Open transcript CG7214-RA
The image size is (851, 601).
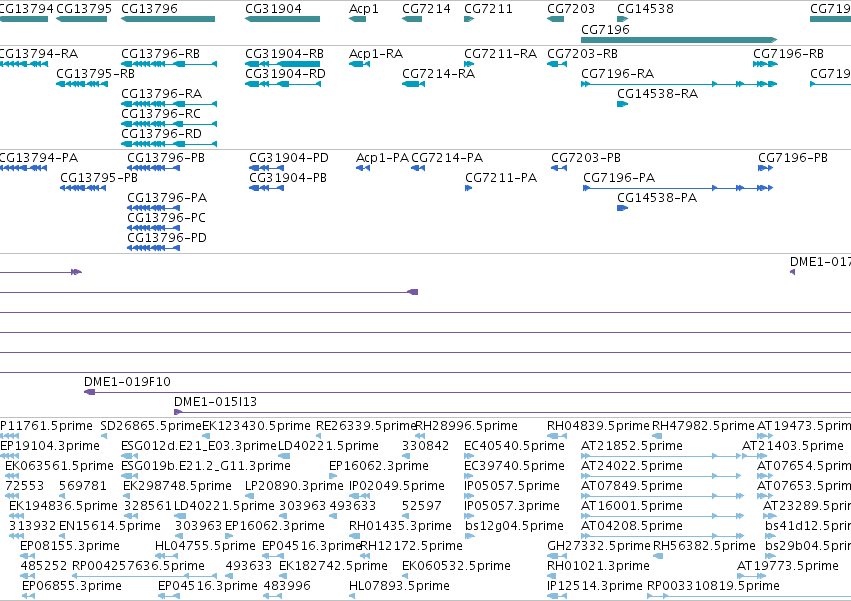414,84
